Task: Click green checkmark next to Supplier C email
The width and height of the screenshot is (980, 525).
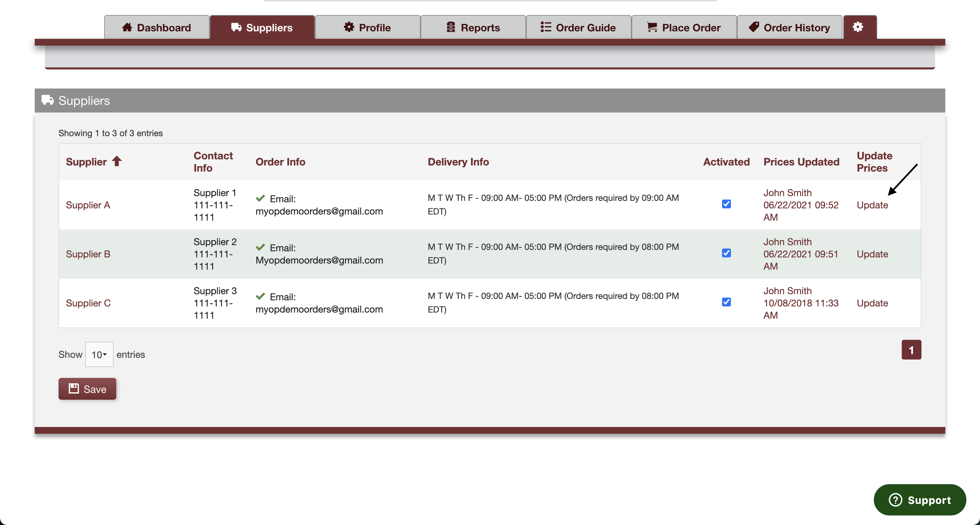Action: (x=260, y=297)
